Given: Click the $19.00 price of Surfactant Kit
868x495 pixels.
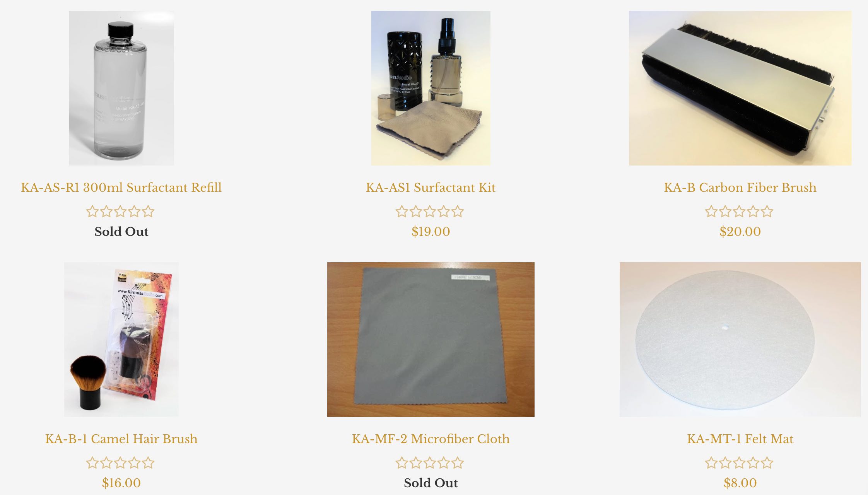Looking at the screenshot, I should [431, 232].
